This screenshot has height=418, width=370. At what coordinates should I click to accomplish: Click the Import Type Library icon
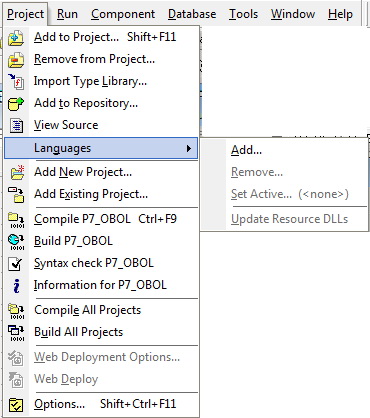[16, 81]
